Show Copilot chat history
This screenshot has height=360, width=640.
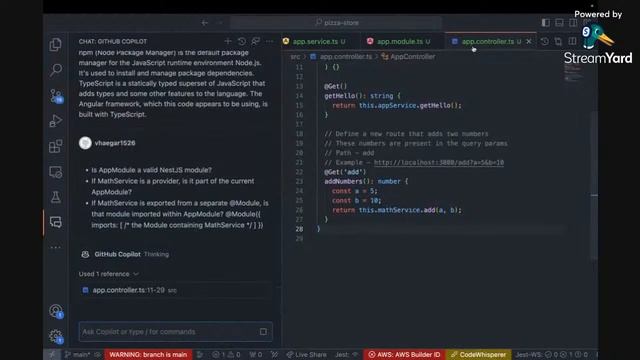click(x=242, y=41)
